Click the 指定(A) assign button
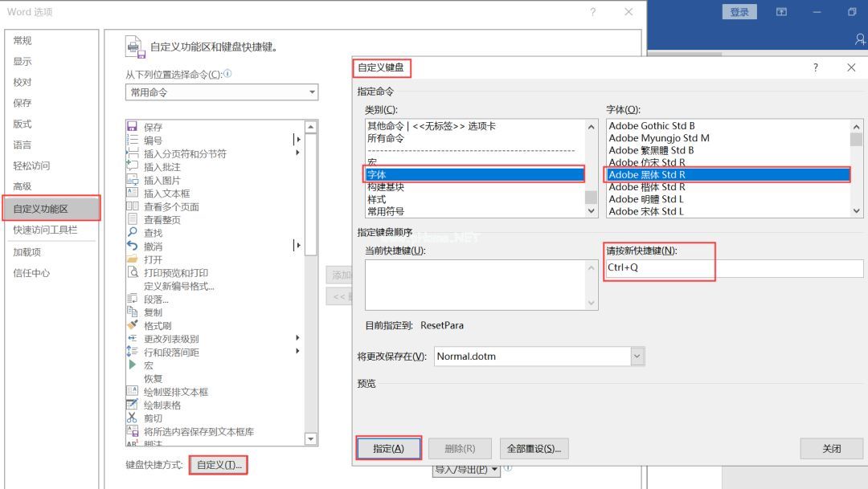The image size is (868, 489). point(388,448)
